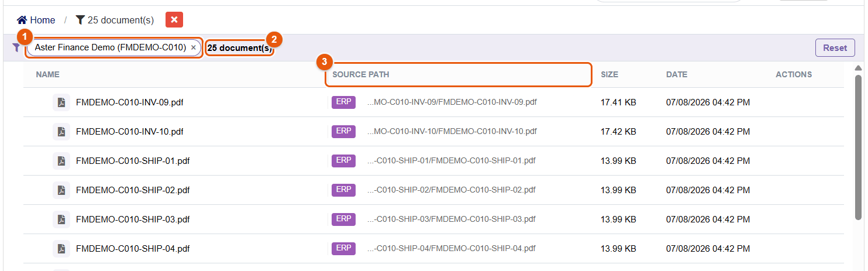Remove the Aster Finance Demo filter chip
This screenshot has width=868, height=271.
pos(194,47)
